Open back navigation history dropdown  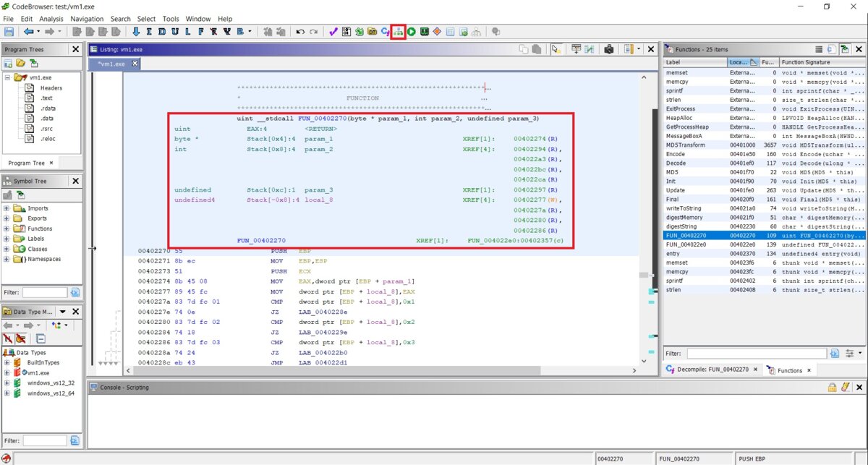coord(38,32)
